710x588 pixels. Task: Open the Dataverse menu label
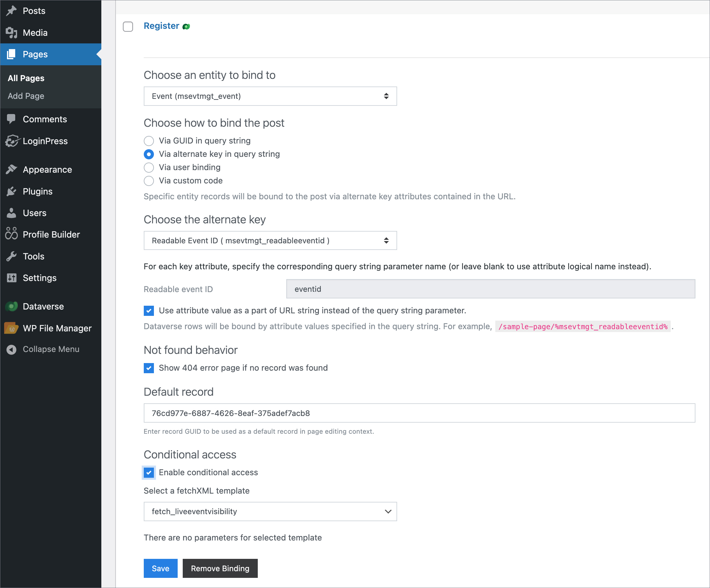tap(43, 307)
